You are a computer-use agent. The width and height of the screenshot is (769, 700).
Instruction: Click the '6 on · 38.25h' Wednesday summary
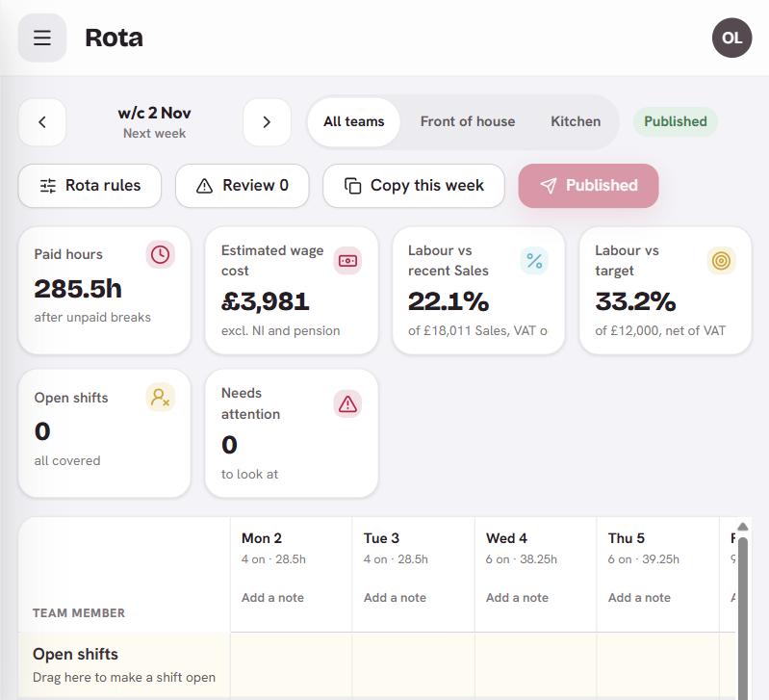click(522, 559)
